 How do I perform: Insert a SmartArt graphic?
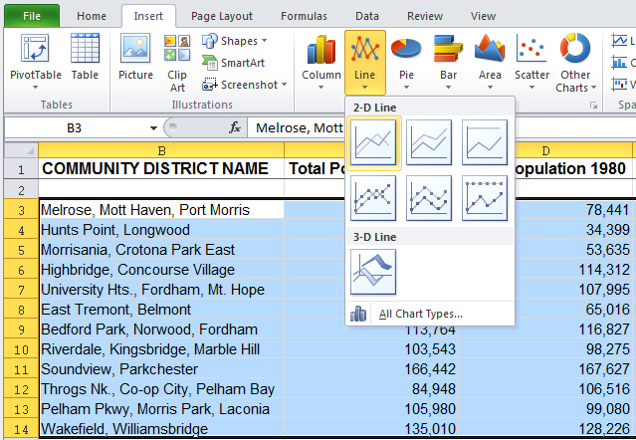233,63
